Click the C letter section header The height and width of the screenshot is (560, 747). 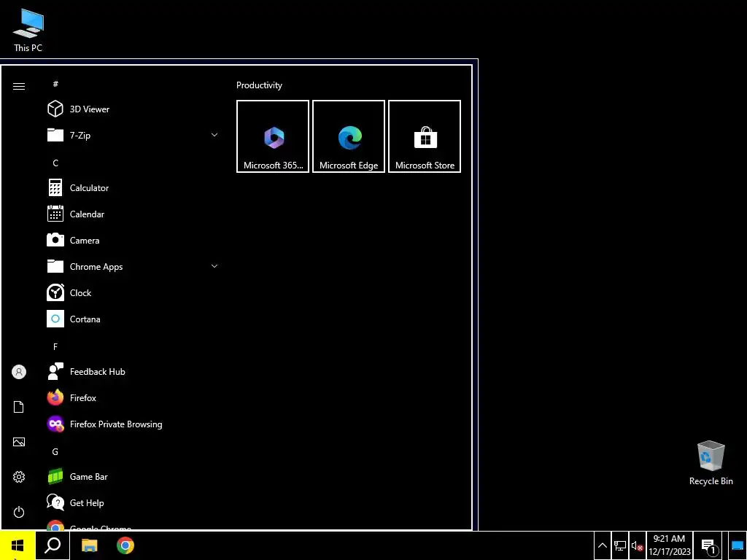click(x=55, y=163)
